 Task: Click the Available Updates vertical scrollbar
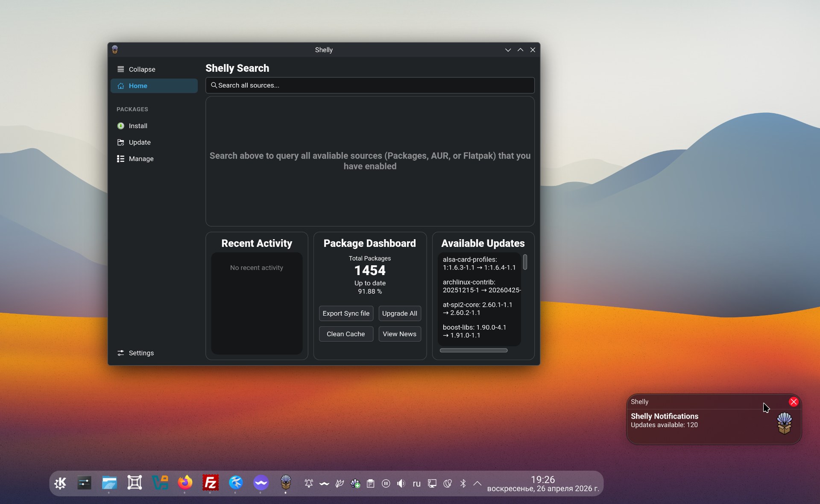coord(525,262)
